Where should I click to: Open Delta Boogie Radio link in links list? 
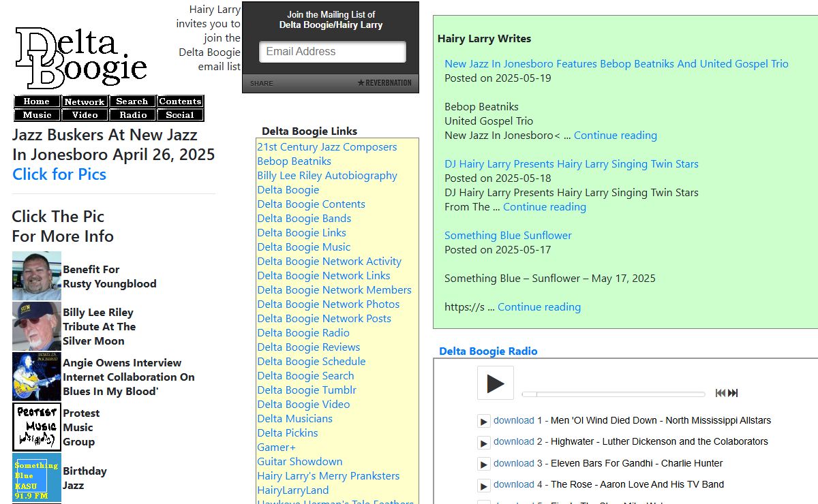pyautogui.click(x=303, y=333)
